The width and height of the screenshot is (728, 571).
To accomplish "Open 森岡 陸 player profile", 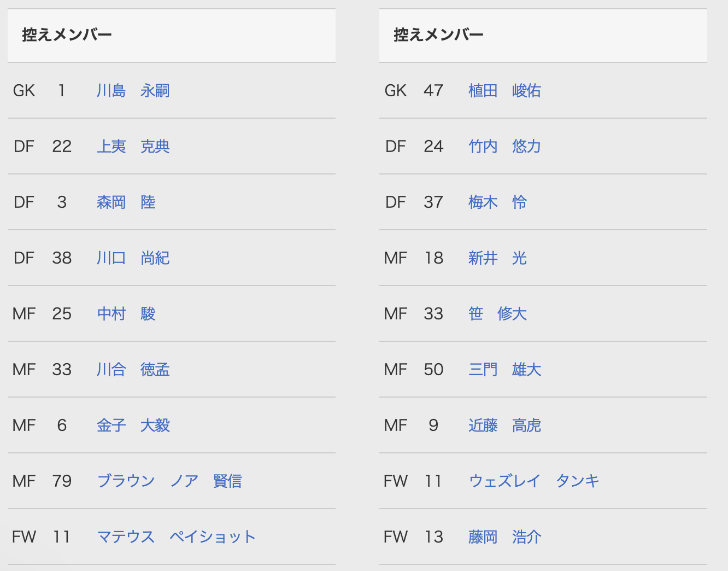I will click(126, 202).
